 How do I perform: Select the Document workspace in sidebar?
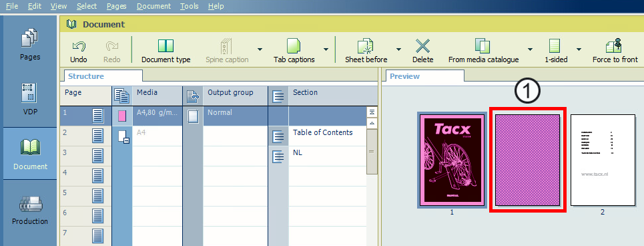pyautogui.click(x=30, y=154)
